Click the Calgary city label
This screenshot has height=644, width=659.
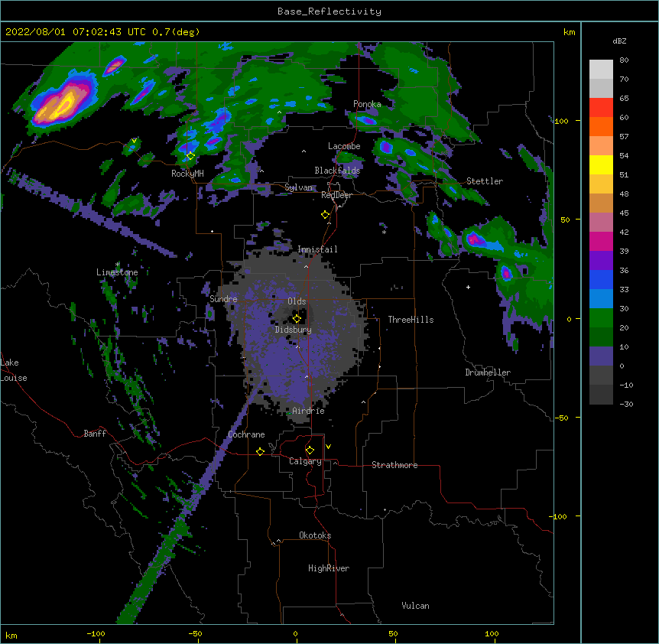click(305, 461)
